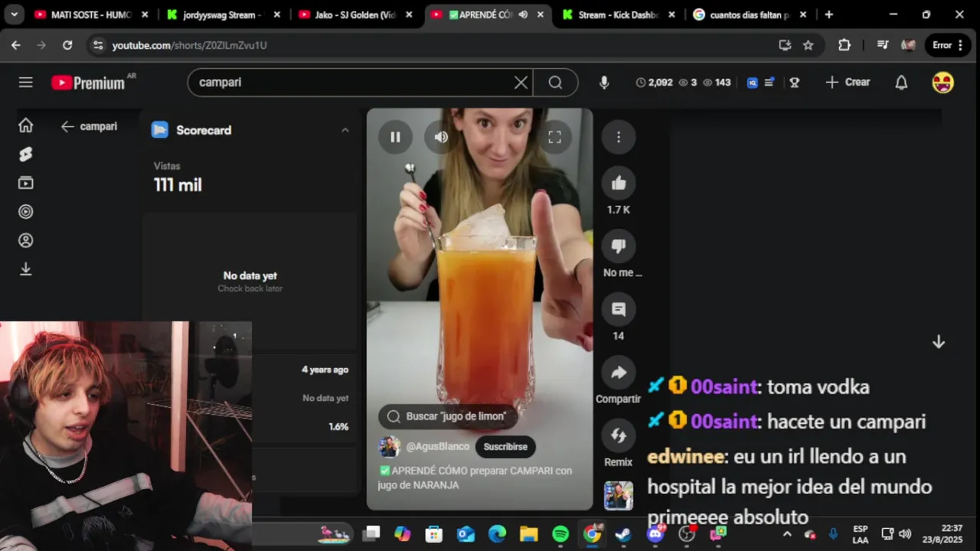Navigate back in browser
The image size is (980, 551).
click(x=16, y=45)
